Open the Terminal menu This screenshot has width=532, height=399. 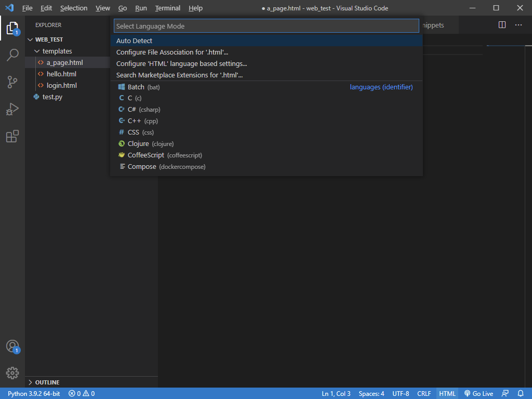pyautogui.click(x=168, y=8)
